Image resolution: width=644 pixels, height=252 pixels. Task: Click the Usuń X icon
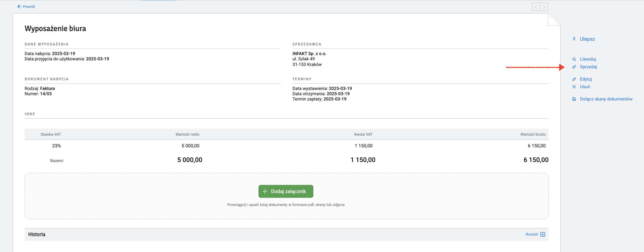pos(574,87)
